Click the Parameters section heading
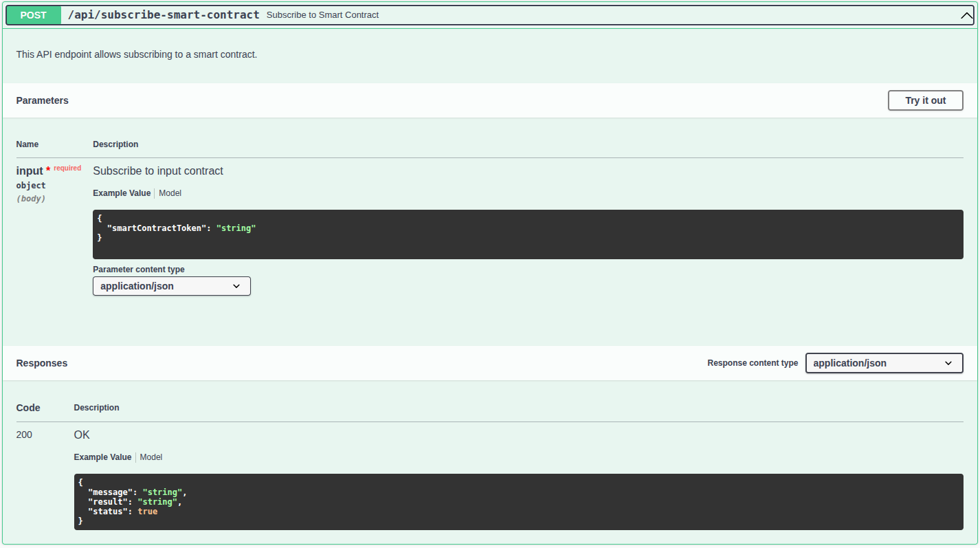Screen dimensions: 980x548 (43, 100)
